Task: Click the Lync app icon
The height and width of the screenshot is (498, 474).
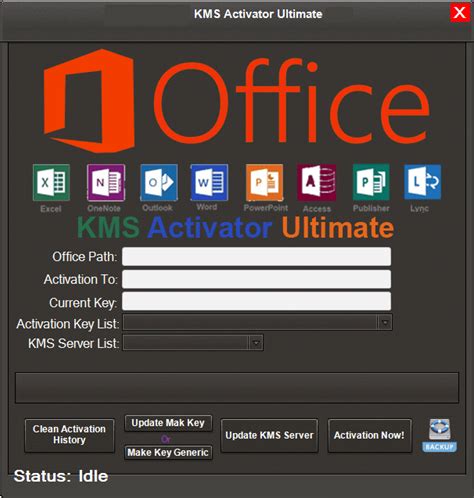Action: coord(422,182)
